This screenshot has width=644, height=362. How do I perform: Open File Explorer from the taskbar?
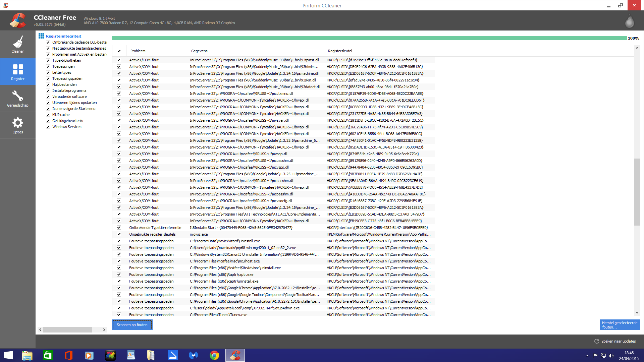tap(27, 355)
